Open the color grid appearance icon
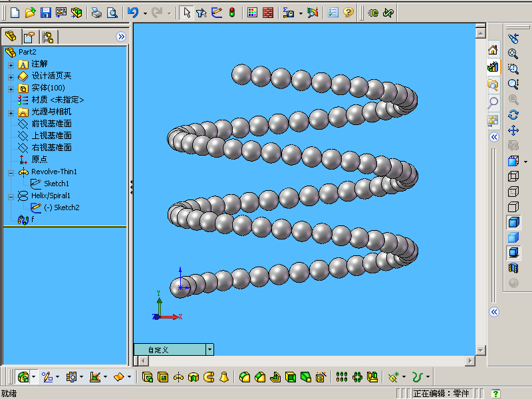Image resolution: width=532 pixels, height=399 pixels. pyautogui.click(x=252, y=13)
